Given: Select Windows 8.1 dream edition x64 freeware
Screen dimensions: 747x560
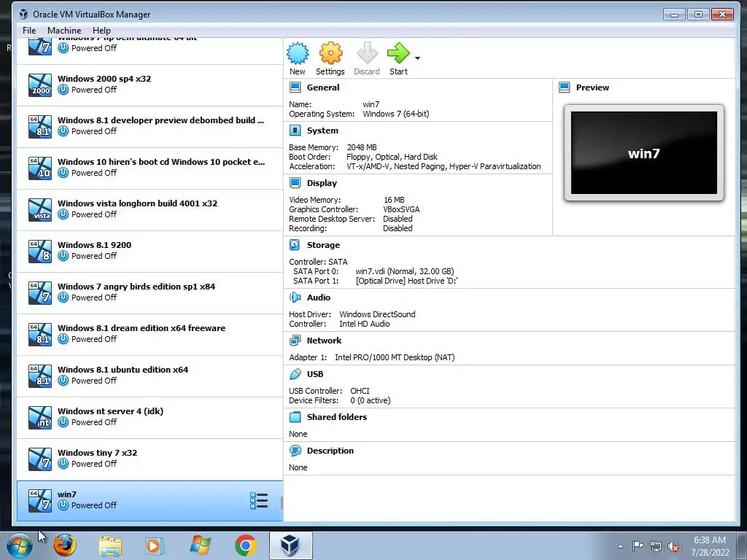Looking at the screenshot, I should point(150,334).
